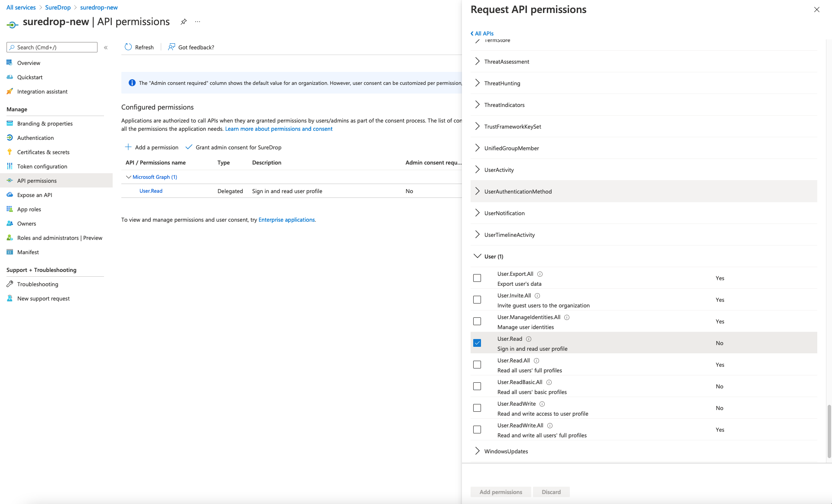Image resolution: width=832 pixels, height=504 pixels.
Task: Click the plus icon for Add a permission
Action: click(128, 147)
